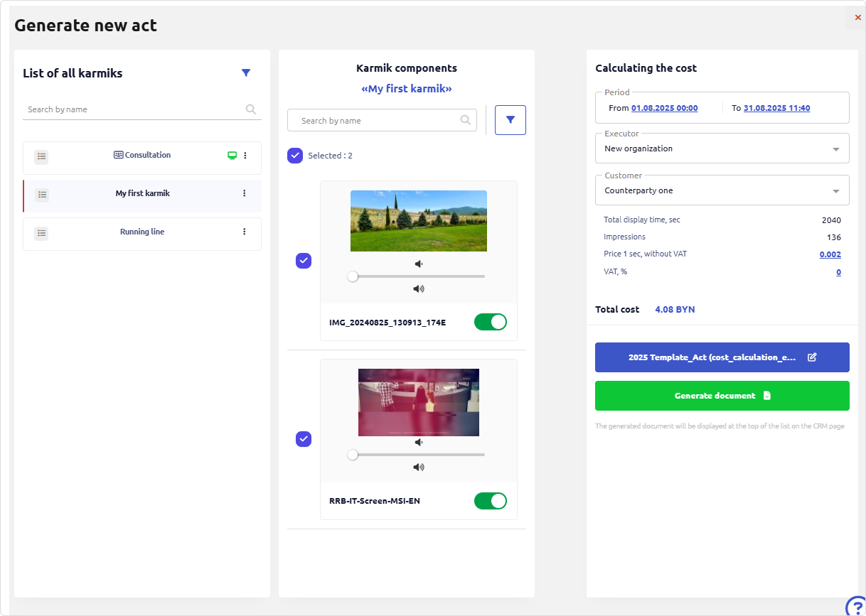This screenshot has height=616, width=866.
Task: Disable the RRB-IT-Screen-MSI-EN toggle switch
Action: coord(491,501)
